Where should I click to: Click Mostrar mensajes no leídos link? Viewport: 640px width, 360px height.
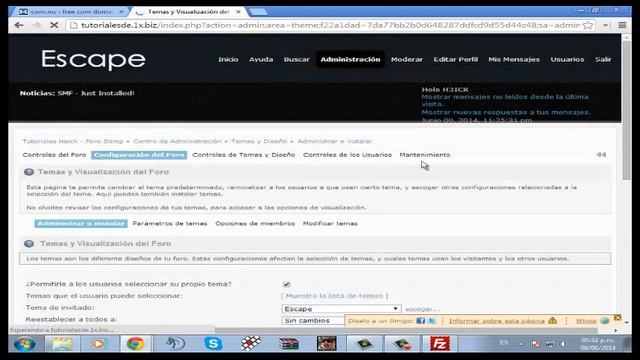click(x=505, y=100)
